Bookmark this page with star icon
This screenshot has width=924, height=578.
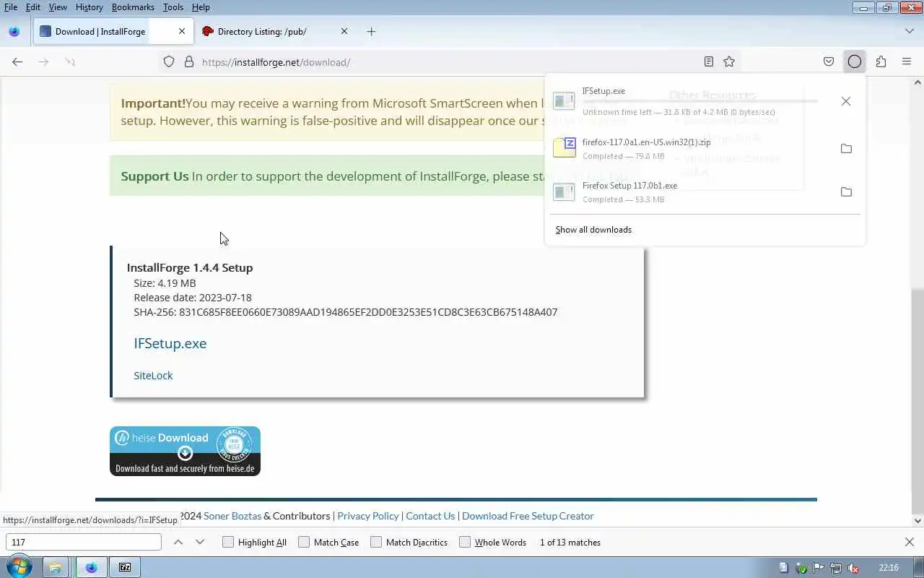pos(729,62)
